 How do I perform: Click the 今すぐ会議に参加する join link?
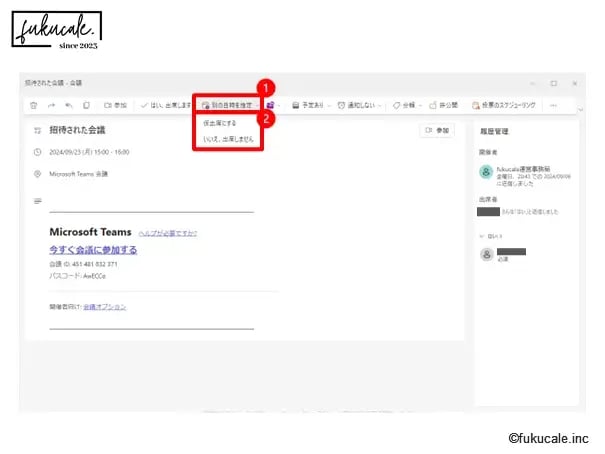coord(93,250)
